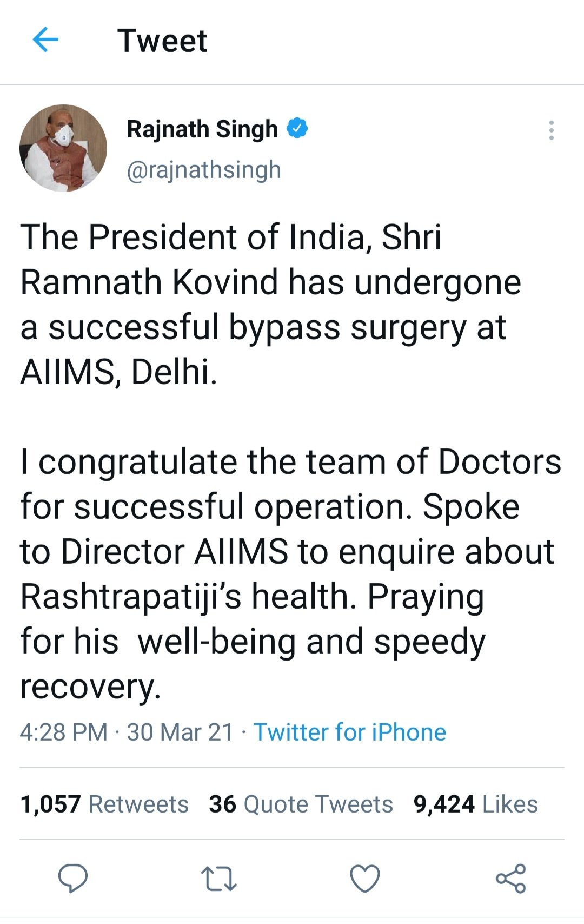Tap the back arrow icon

[45, 41]
